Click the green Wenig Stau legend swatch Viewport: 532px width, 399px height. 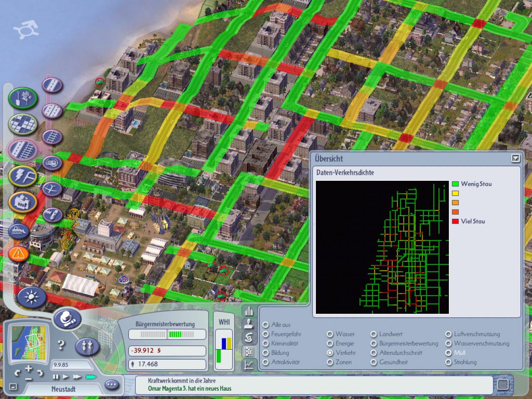[x=455, y=184]
